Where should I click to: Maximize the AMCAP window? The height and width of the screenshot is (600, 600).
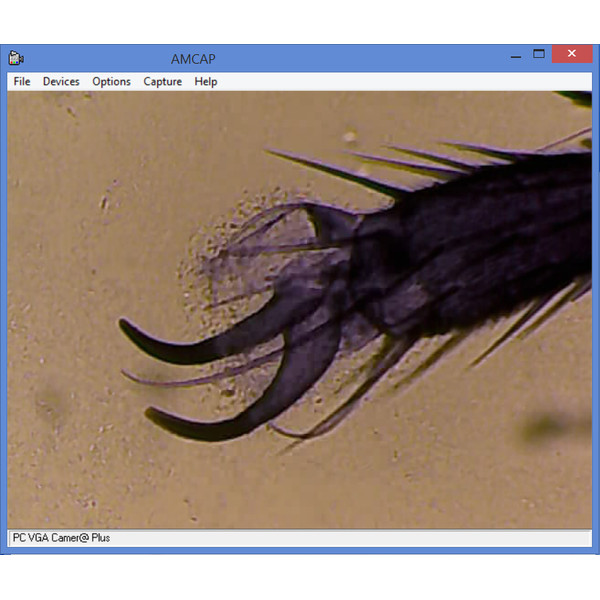(x=539, y=55)
